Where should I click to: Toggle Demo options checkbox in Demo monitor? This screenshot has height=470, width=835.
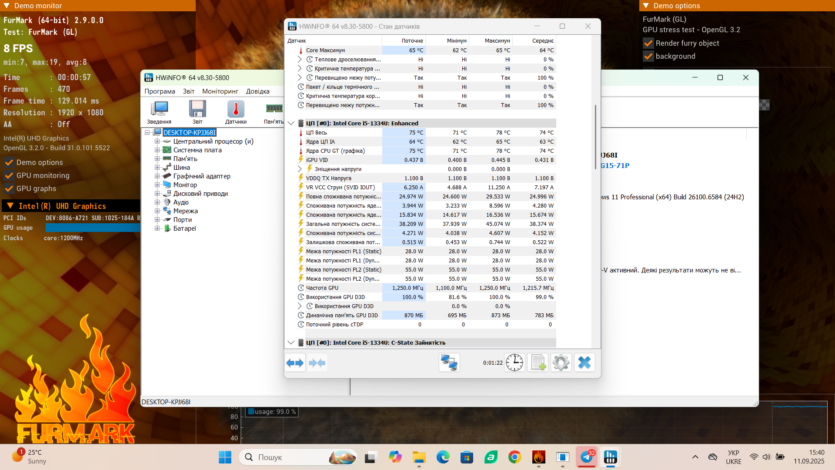click(9, 162)
